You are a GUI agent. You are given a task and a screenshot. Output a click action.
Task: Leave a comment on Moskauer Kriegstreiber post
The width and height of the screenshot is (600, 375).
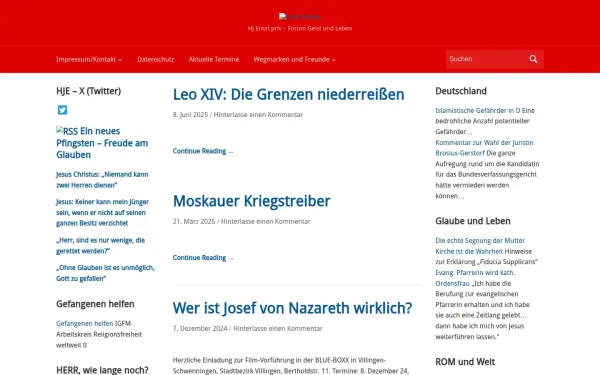(266, 222)
